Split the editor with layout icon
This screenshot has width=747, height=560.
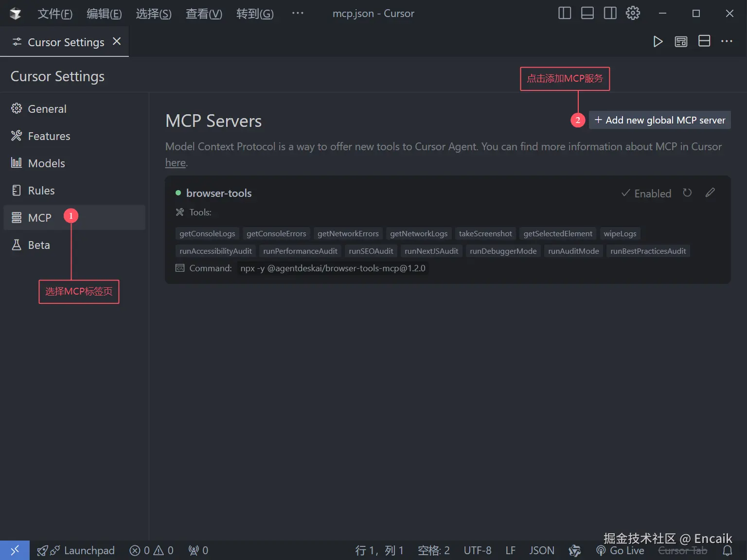tap(704, 41)
